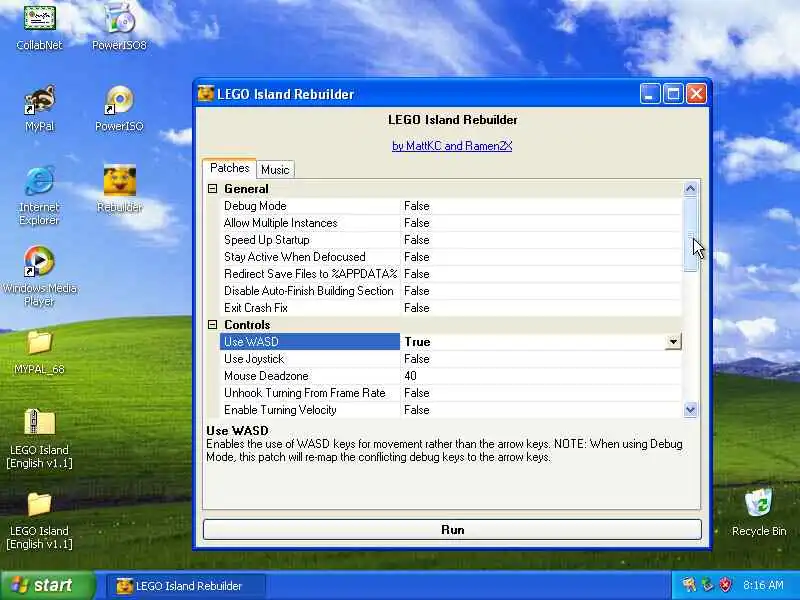Select the Speed Up Startup property
This screenshot has width=800, height=600.
(310, 240)
